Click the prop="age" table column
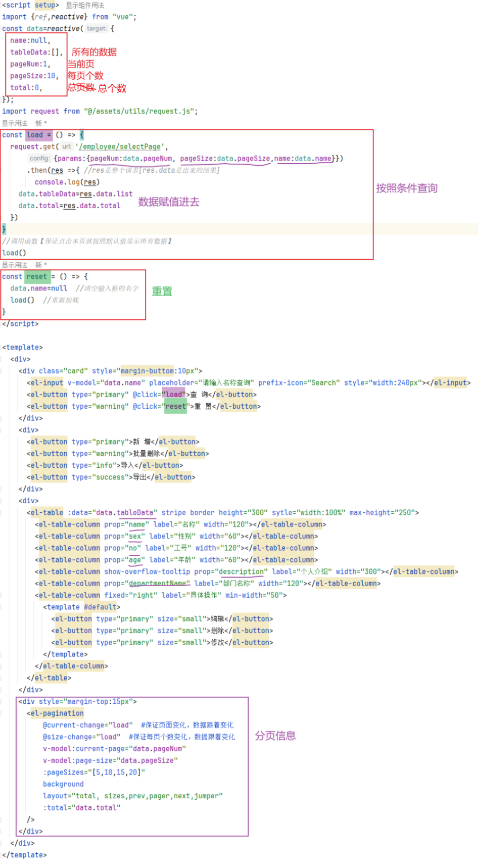Image resolution: width=478 pixels, height=868 pixels. click(x=177, y=560)
